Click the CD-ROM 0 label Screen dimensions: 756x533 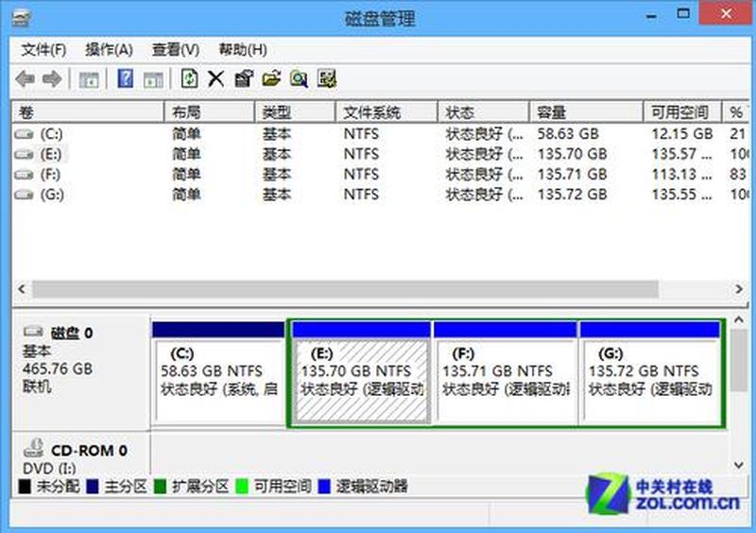coord(89,451)
